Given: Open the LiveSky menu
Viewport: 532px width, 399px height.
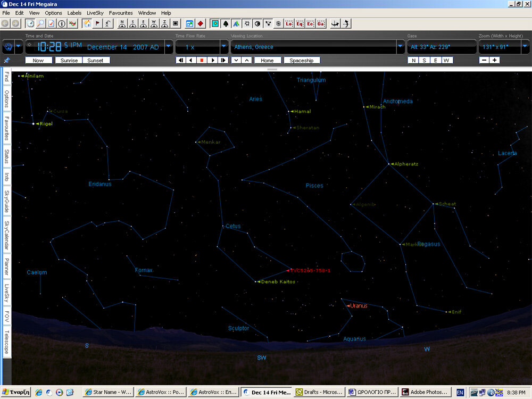Looking at the screenshot, I should [95, 13].
